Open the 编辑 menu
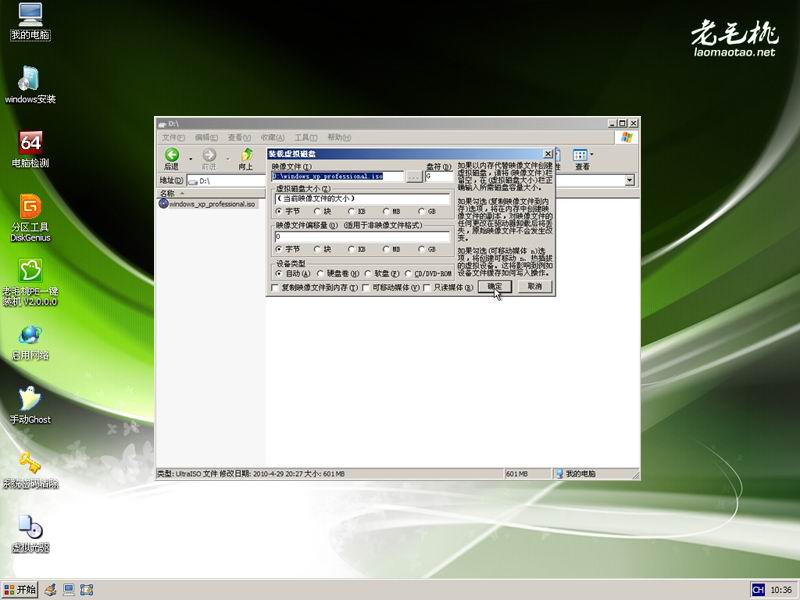The image size is (800, 600). 206,137
